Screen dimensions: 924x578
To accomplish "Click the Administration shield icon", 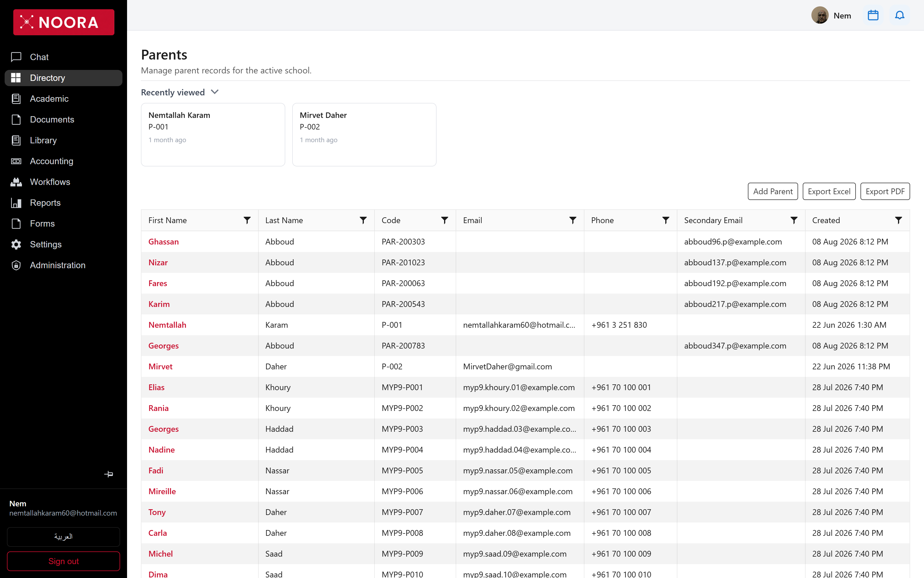I will (16, 265).
